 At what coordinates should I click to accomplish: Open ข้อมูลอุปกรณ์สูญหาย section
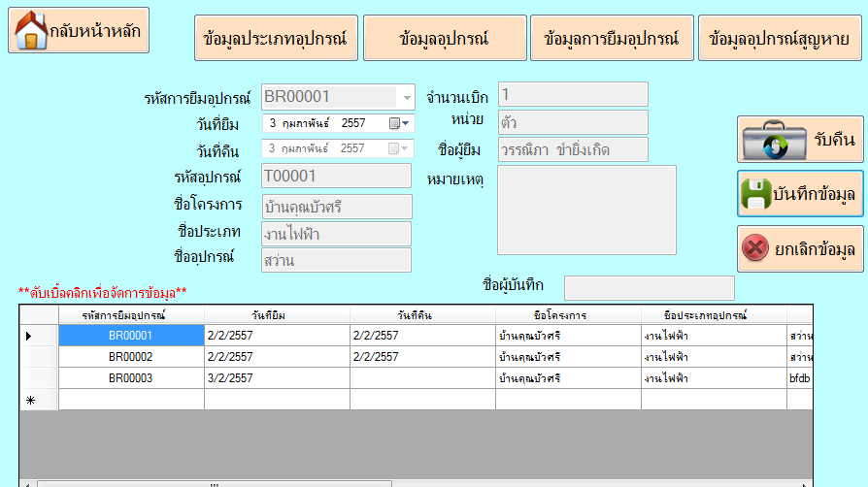(x=779, y=39)
